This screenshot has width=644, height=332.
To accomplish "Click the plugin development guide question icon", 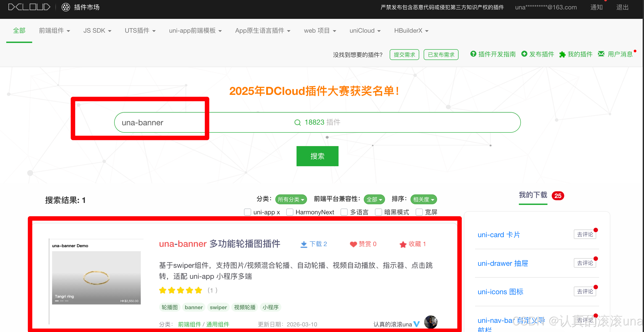I will (473, 54).
